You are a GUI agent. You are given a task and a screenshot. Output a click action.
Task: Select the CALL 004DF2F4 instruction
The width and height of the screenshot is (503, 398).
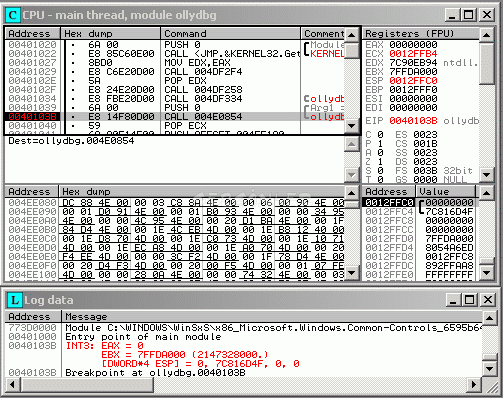[203, 72]
